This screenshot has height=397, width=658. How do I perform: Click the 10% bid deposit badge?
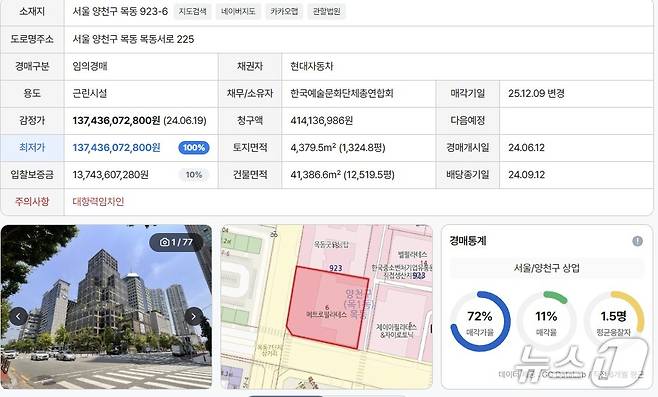coord(194,175)
